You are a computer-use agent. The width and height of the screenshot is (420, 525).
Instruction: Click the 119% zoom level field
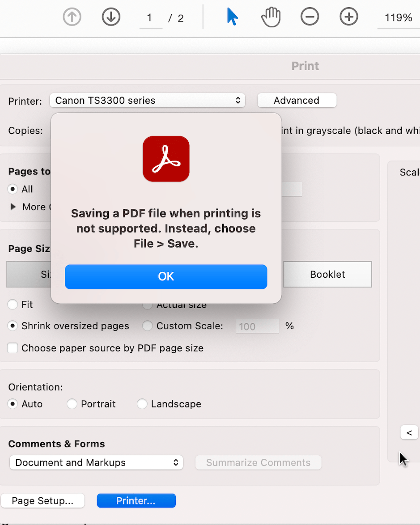(x=398, y=18)
